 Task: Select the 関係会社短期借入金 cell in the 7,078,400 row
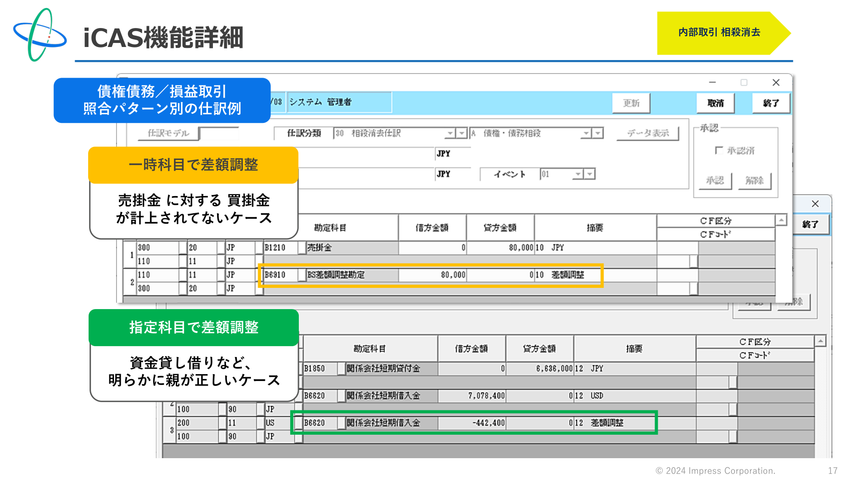click(392, 396)
